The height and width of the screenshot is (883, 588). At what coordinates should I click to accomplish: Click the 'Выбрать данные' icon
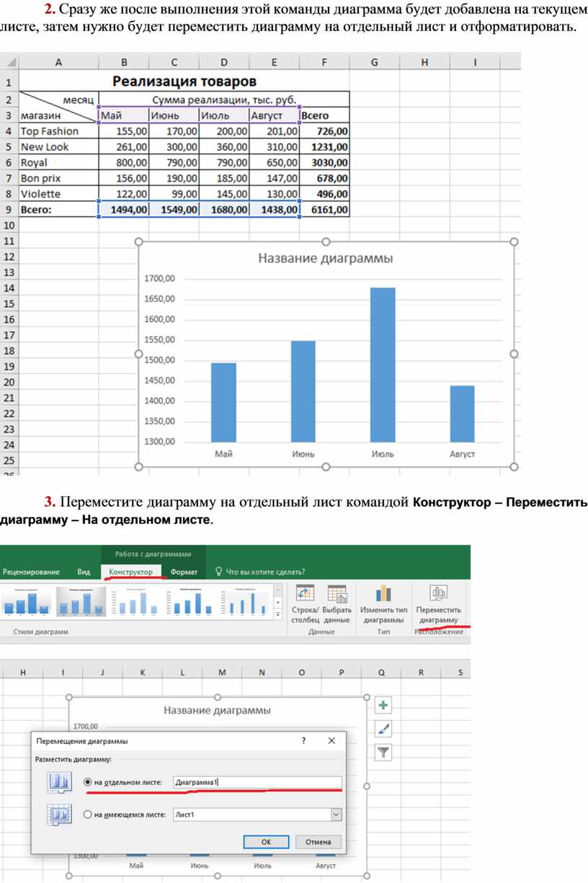click(337, 594)
